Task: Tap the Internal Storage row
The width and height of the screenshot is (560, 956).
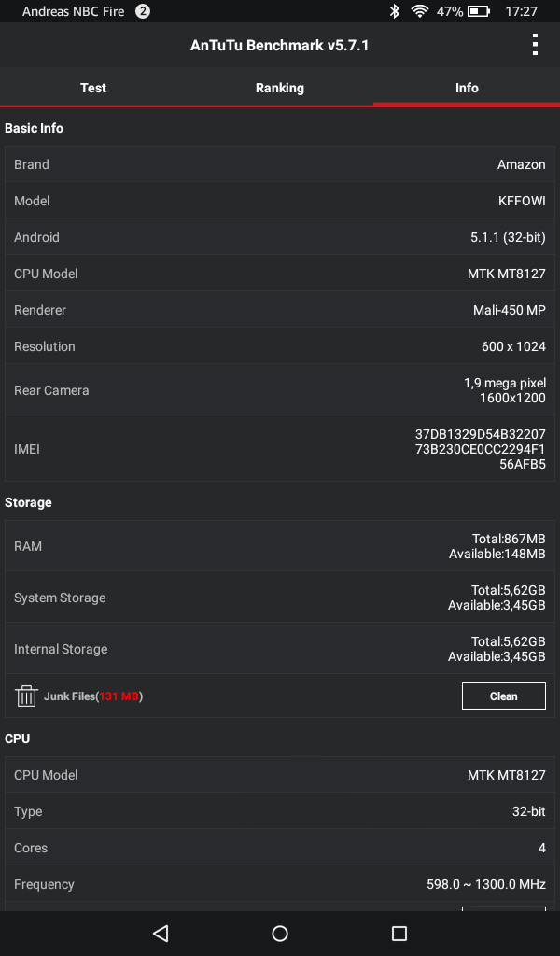Action: 280,649
